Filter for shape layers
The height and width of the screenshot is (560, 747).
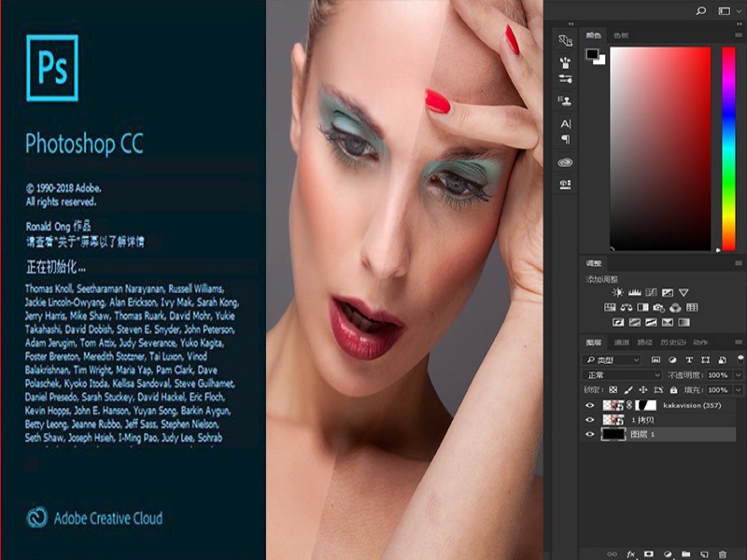point(706,360)
